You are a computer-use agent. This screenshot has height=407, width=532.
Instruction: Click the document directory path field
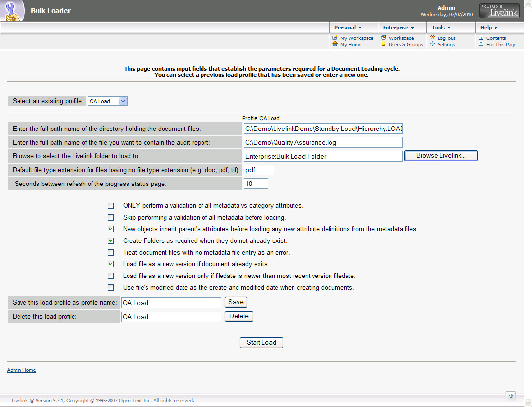point(323,129)
